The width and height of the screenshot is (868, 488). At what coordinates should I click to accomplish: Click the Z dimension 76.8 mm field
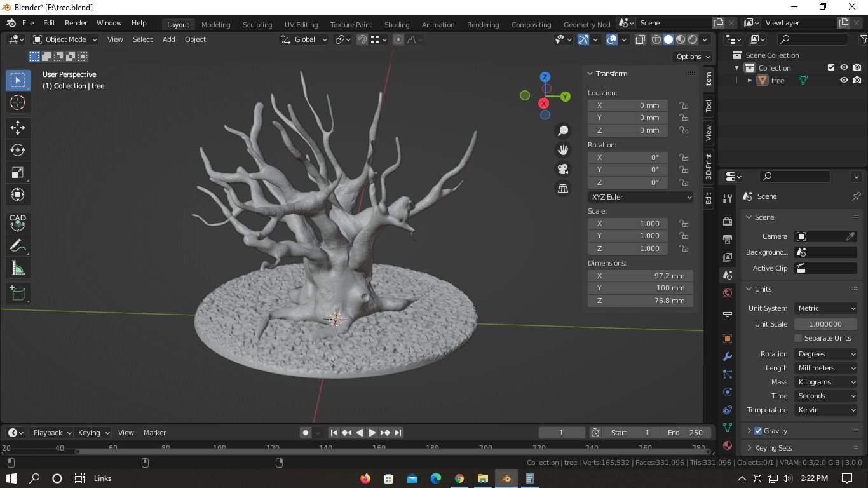(641, 301)
